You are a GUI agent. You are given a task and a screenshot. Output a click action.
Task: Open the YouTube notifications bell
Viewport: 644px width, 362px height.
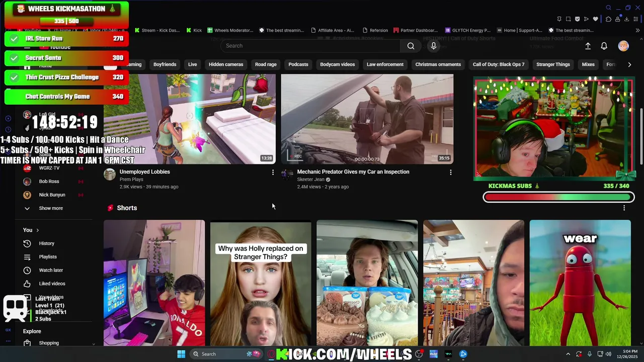click(604, 46)
